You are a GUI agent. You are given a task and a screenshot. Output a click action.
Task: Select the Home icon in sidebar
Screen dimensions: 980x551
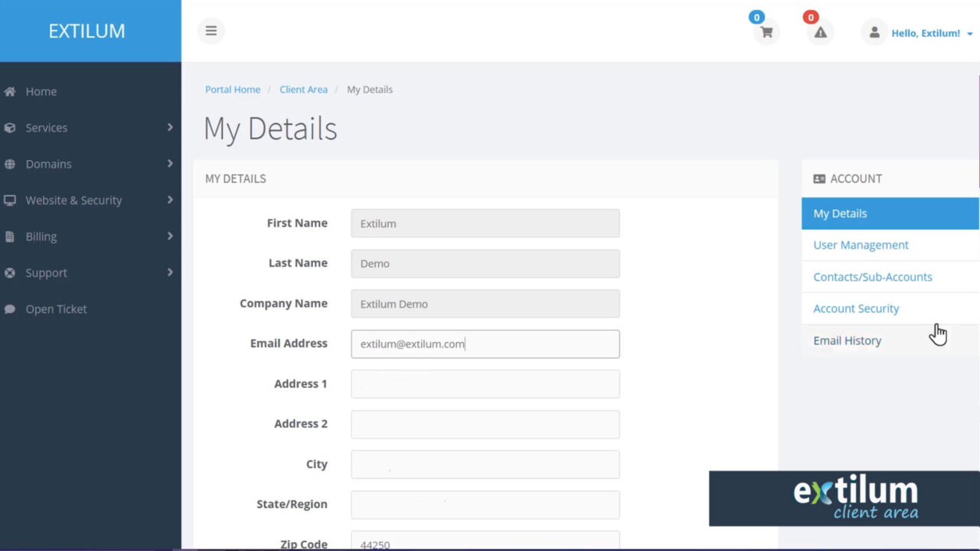11,91
